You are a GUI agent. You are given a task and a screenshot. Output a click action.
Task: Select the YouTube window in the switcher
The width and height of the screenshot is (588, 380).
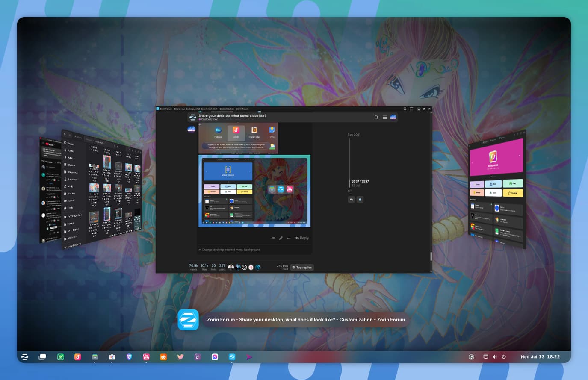pos(50,190)
